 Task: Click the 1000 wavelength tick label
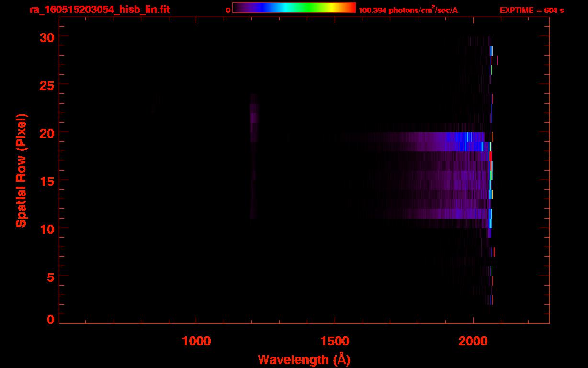[x=196, y=342]
